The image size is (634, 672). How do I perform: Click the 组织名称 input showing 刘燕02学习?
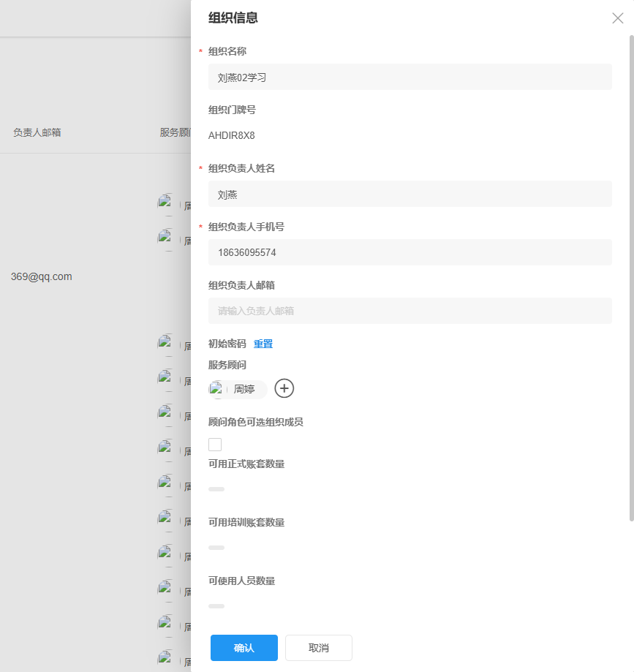coord(410,76)
